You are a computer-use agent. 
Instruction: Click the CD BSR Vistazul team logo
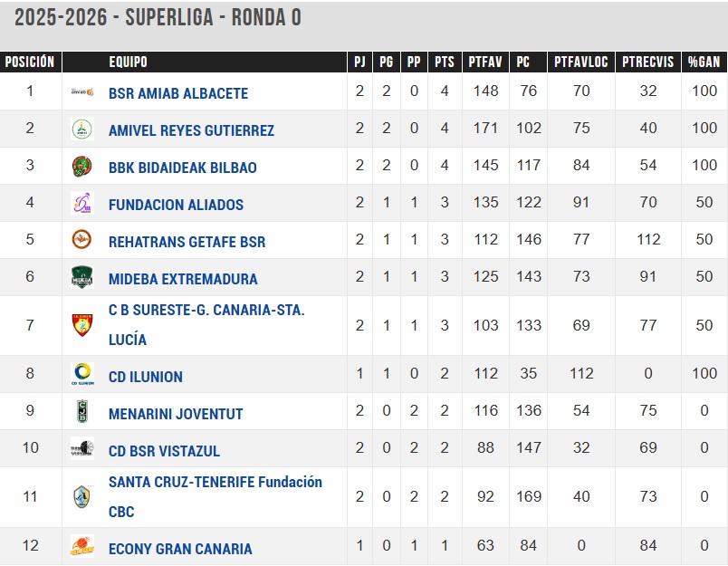(x=82, y=450)
